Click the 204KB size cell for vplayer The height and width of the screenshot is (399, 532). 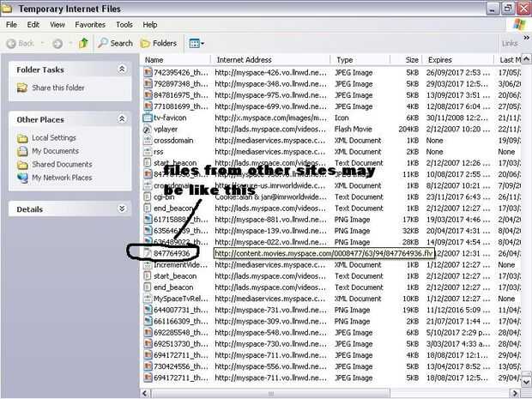[x=408, y=129]
